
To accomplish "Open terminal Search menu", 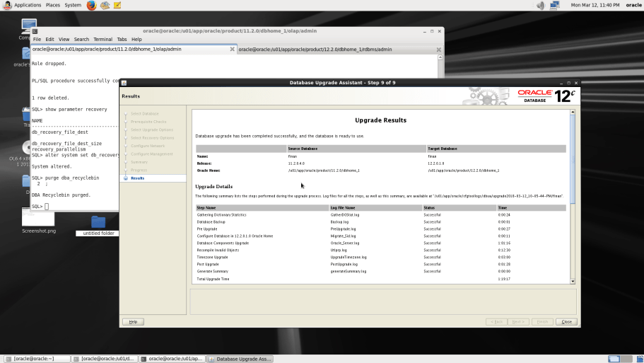I will (81, 40).
